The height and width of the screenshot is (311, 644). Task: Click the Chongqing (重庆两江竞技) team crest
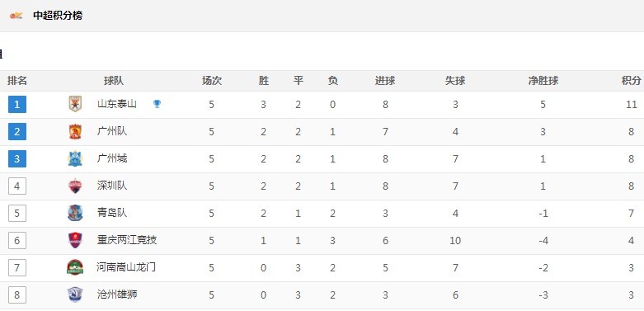(x=75, y=240)
